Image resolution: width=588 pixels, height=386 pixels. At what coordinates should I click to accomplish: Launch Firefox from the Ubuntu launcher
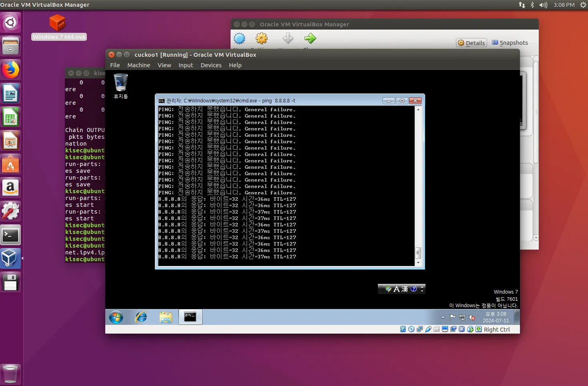tap(10, 70)
